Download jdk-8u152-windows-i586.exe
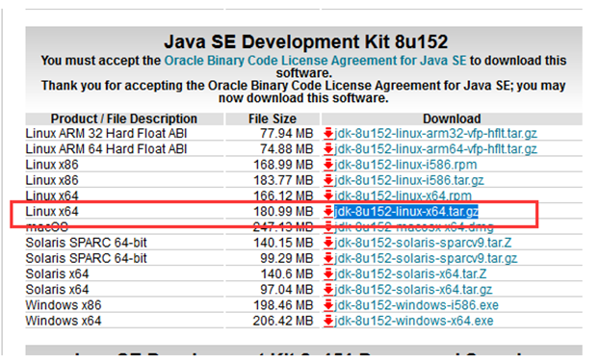The height and width of the screenshot is (364, 599). 416,305
